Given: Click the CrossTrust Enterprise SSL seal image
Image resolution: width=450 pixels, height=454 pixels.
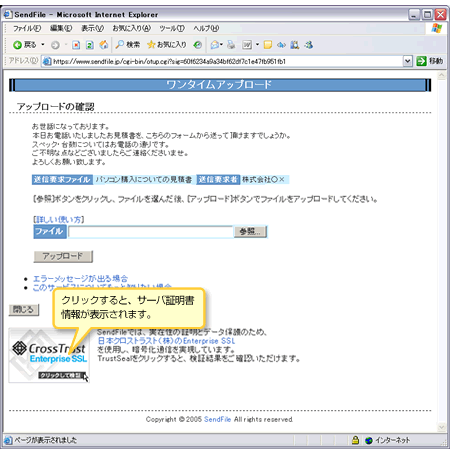Looking at the screenshot, I should click(49, 355).
